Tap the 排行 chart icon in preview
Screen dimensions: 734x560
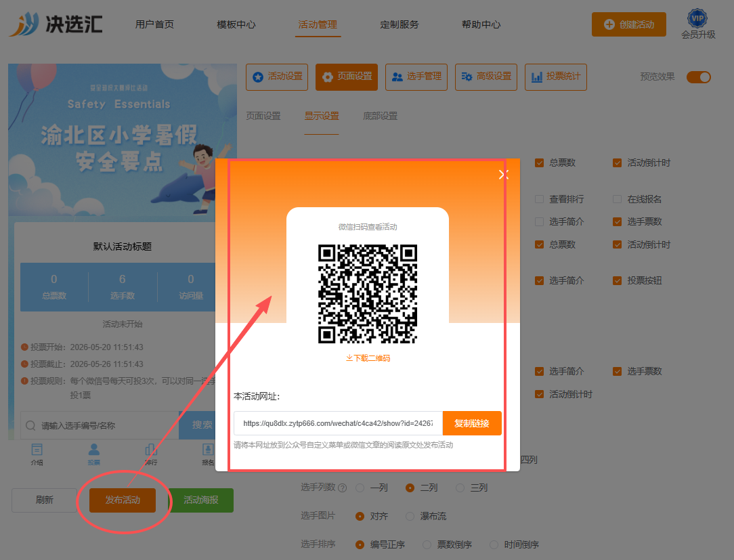click(151, 450)
